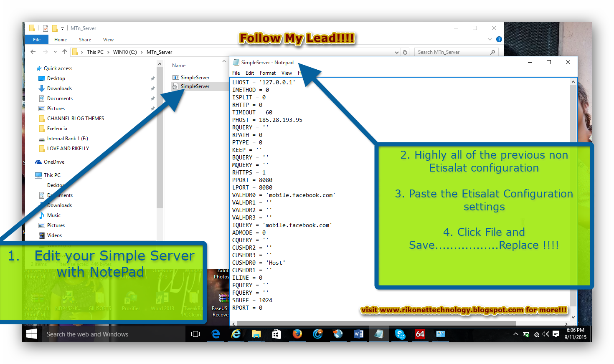This screenshot has height=364, width=614.
Task: Open Action Center notifications icon
Action: pos(556,334)
